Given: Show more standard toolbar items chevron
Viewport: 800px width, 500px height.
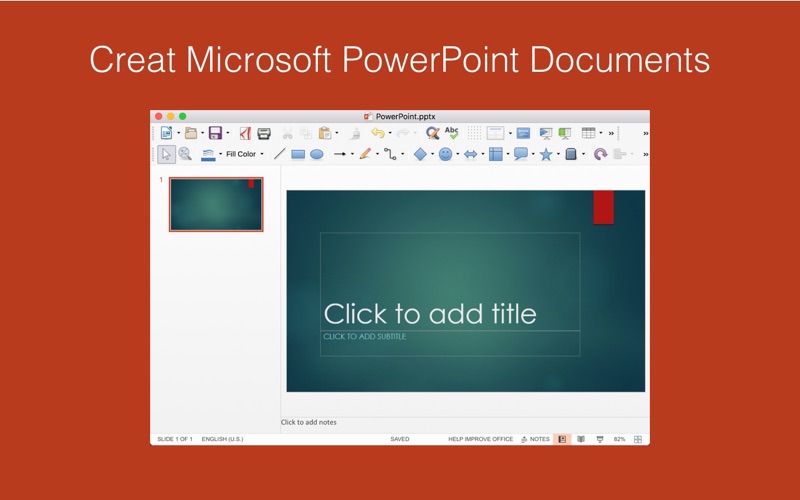Looking at the screenshot, I should coord(611,133).
